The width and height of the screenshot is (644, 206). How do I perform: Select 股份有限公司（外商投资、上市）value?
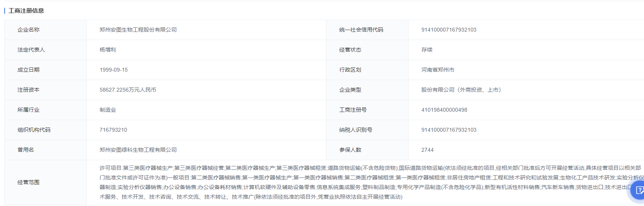461,90
